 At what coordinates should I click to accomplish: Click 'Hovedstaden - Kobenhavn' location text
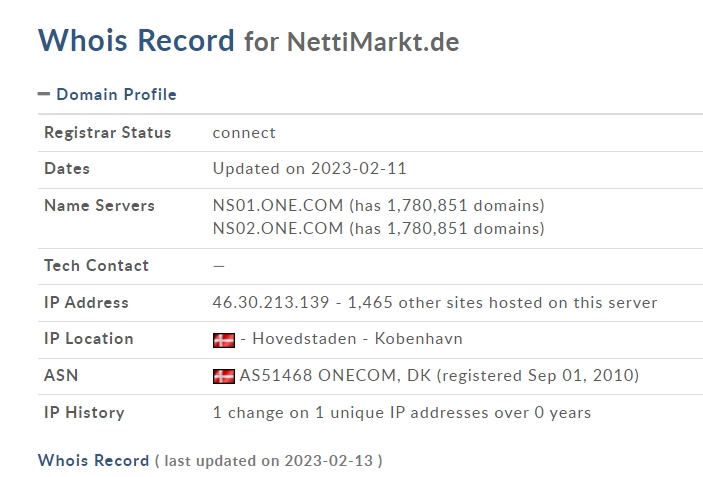pos(357,338)
